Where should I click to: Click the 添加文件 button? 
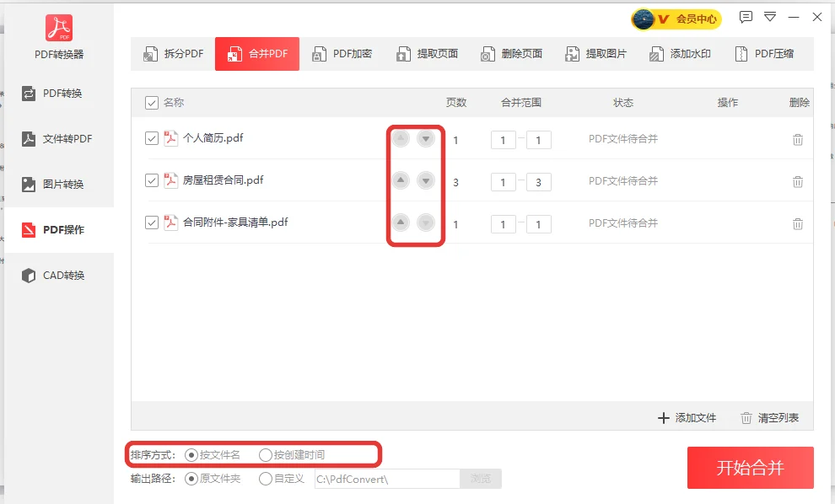(687, 418)
